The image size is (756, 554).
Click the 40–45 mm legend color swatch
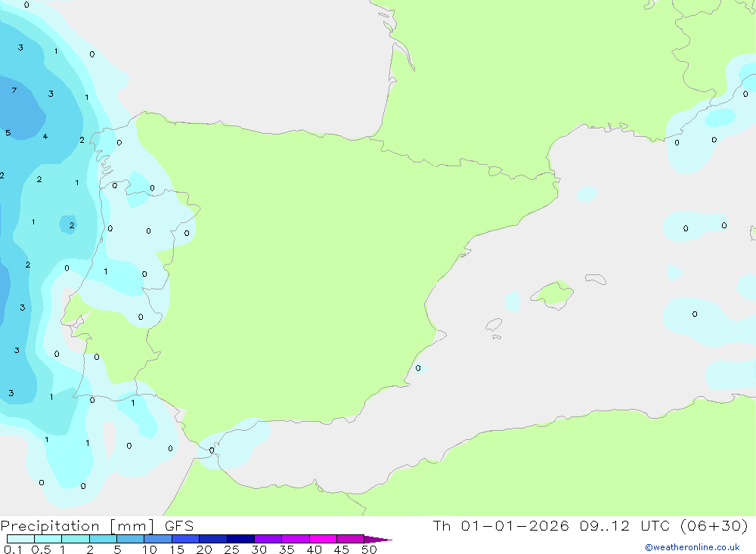[323, 539]
